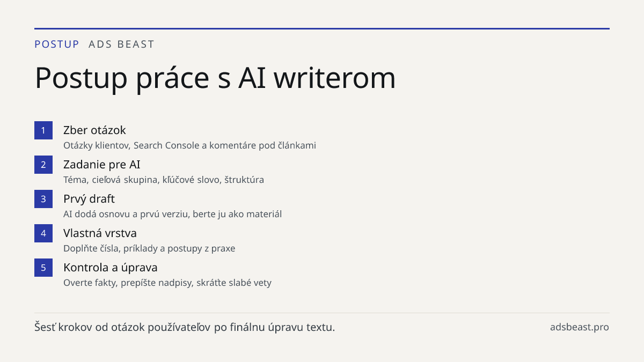
Task: Click the 'POSTUP' label at the top
Action: [57, 45]
